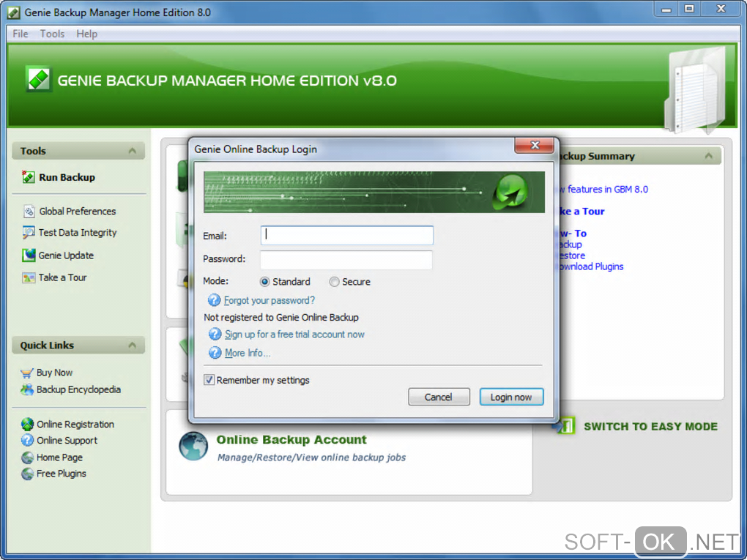
Task: Open the Tools menu
Action: 52,34
